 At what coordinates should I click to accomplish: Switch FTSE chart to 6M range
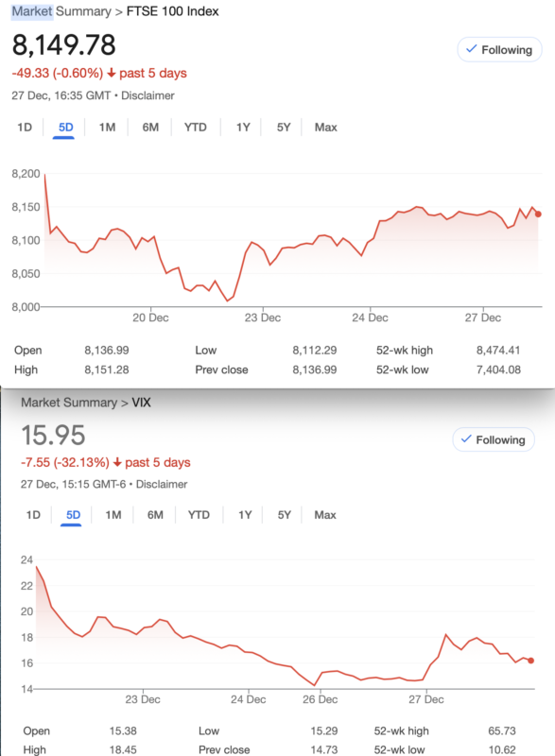tap(150, 128)
